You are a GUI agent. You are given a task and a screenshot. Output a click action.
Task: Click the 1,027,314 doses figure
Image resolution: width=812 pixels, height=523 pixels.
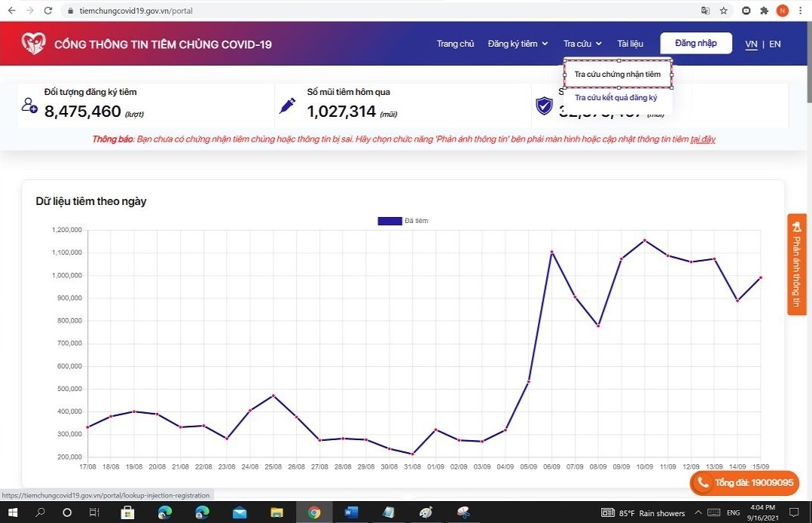coord(341,111)
